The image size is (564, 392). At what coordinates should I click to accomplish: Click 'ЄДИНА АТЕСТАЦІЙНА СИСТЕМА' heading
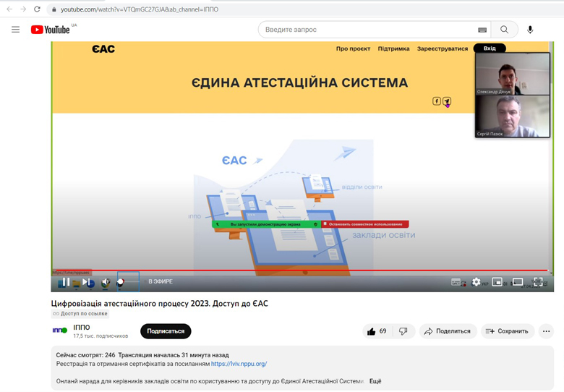click(x=299, y=82)
